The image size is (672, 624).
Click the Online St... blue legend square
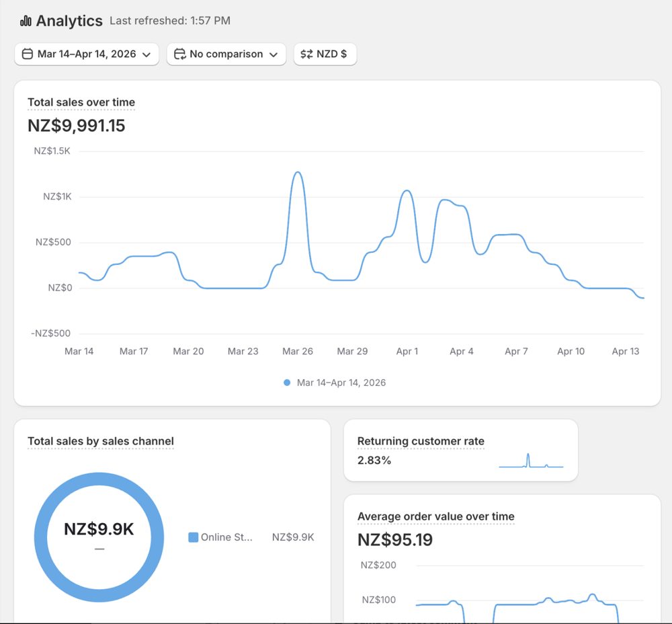tap(194, 537)
